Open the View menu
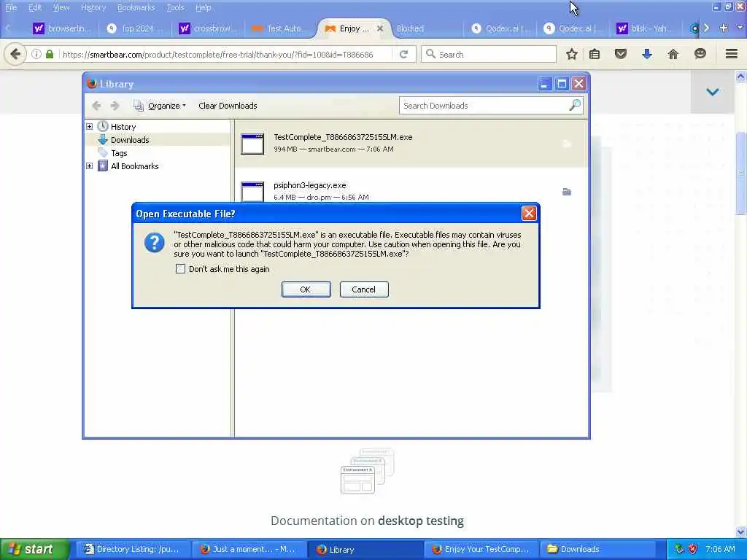The height and width of the screenshot is (560, 747). [61, 7]
